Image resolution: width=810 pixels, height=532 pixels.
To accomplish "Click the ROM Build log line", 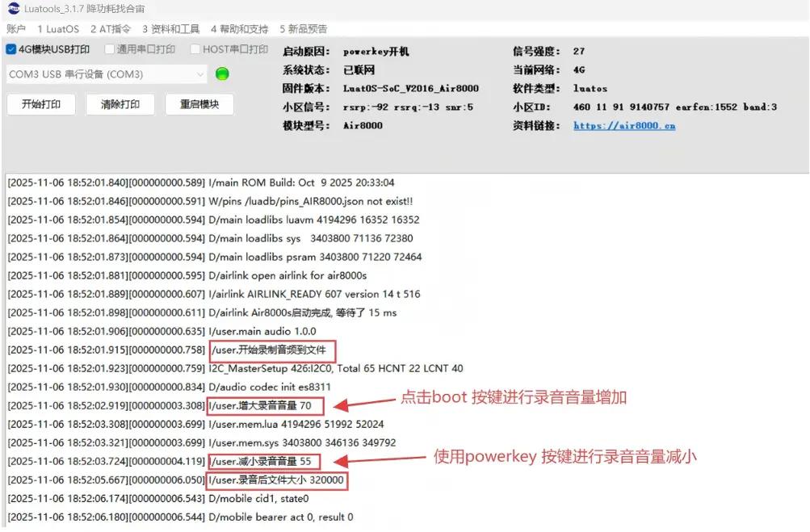I will point(201,182).
